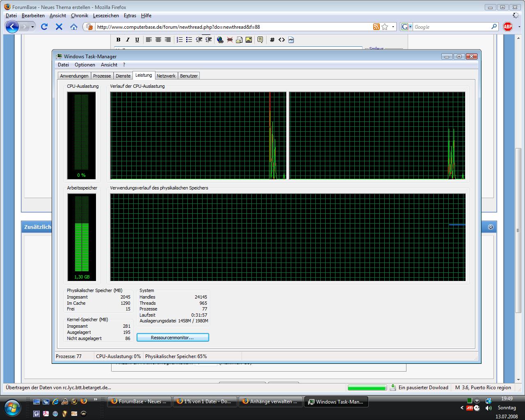Click the taskbar clock showing 19:49
Screen dimensions: 525x420
507,399
